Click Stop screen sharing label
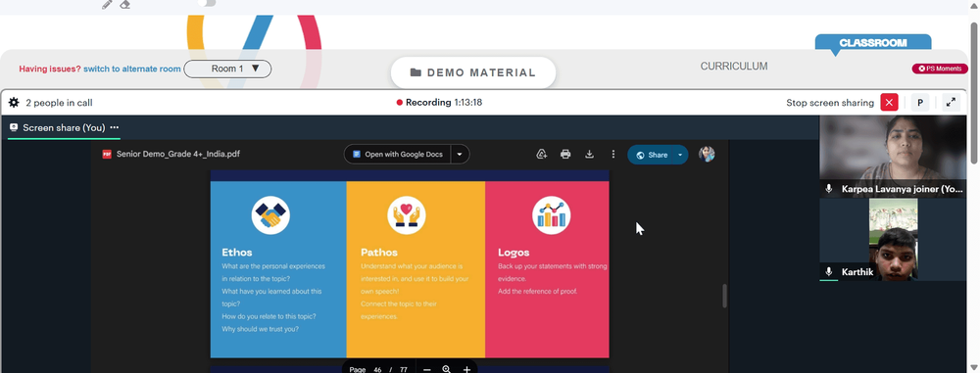The height and width of the screenshot is (373, 980). 830,103
